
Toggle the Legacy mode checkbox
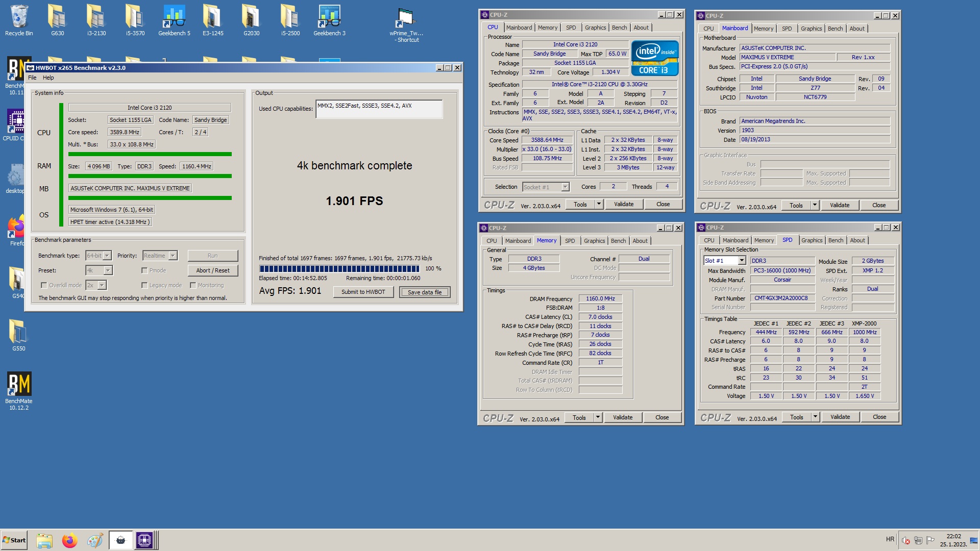click(144, 286)
